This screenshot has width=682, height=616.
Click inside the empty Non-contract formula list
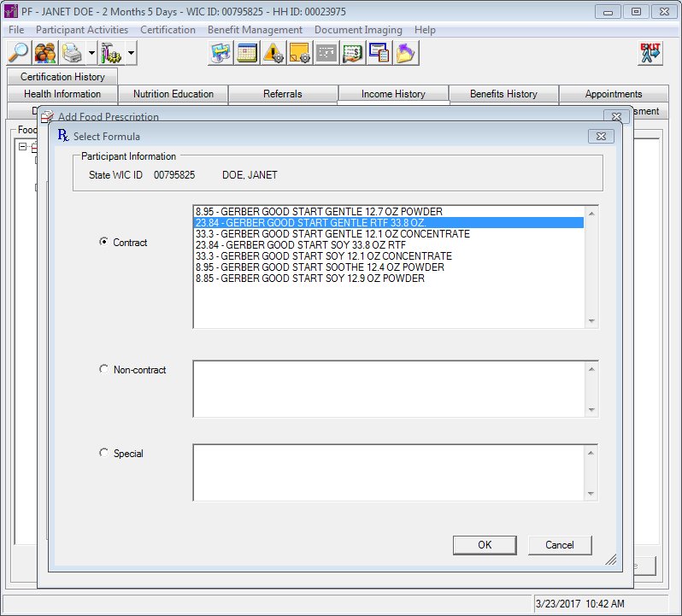coord(389,389)
